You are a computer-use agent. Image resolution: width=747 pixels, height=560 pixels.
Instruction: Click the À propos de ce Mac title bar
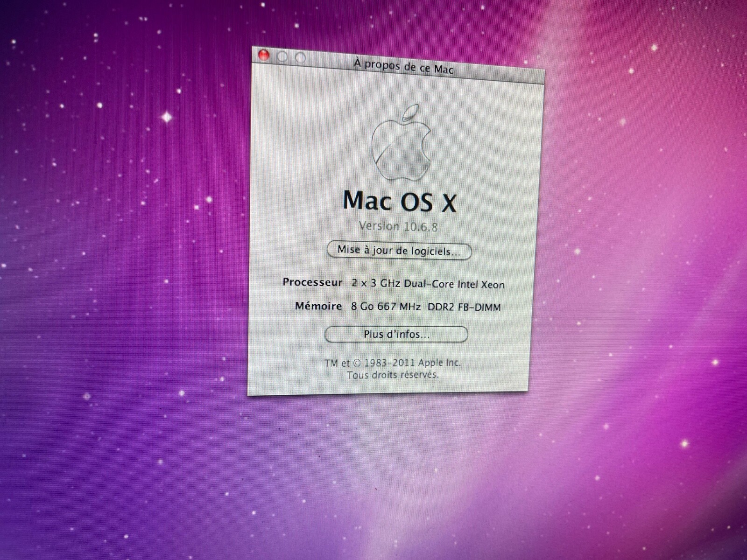(398, 65)
